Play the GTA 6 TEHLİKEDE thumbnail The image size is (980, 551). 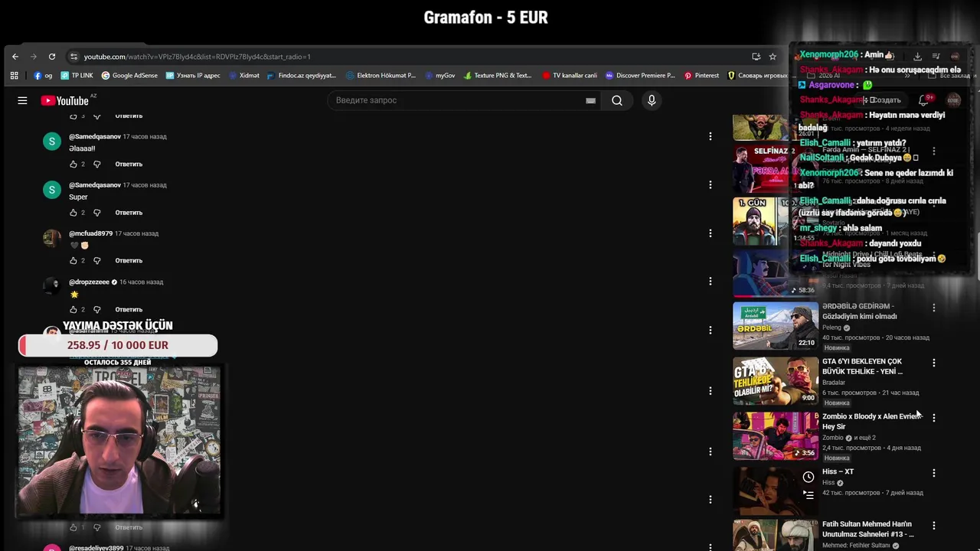tap(776, 381)
